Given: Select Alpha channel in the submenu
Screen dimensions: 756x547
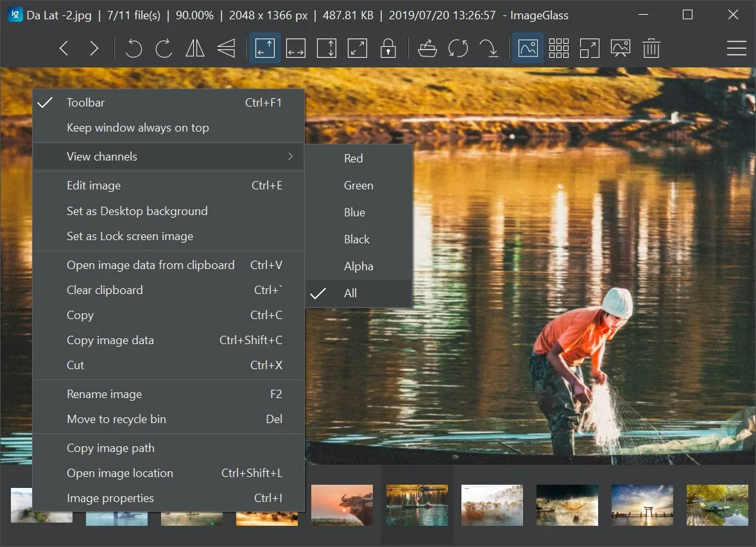Looking at the screenshot, I should pyautogui.click(x=359, y=266).
